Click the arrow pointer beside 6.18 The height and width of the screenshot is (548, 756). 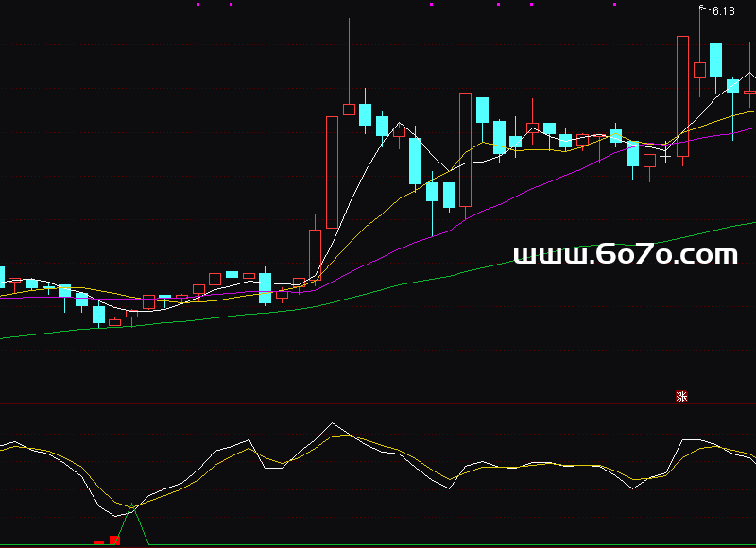(x=703, y=9)
